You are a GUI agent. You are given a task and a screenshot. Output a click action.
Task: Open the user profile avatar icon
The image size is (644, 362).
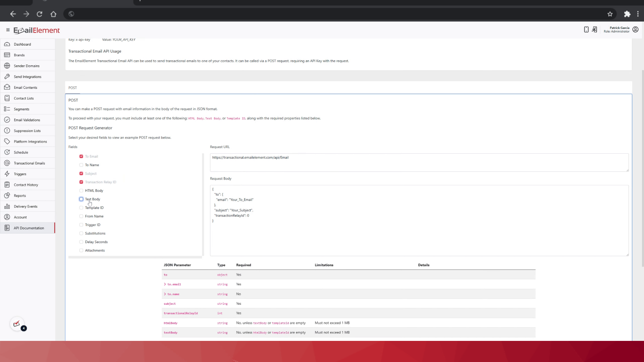(635, 29)
